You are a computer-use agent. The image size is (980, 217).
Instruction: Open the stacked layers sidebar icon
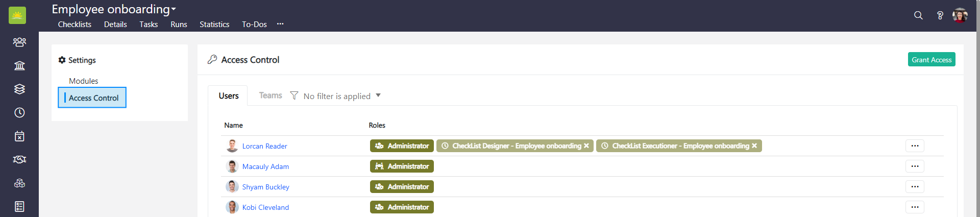coord(19,89)
